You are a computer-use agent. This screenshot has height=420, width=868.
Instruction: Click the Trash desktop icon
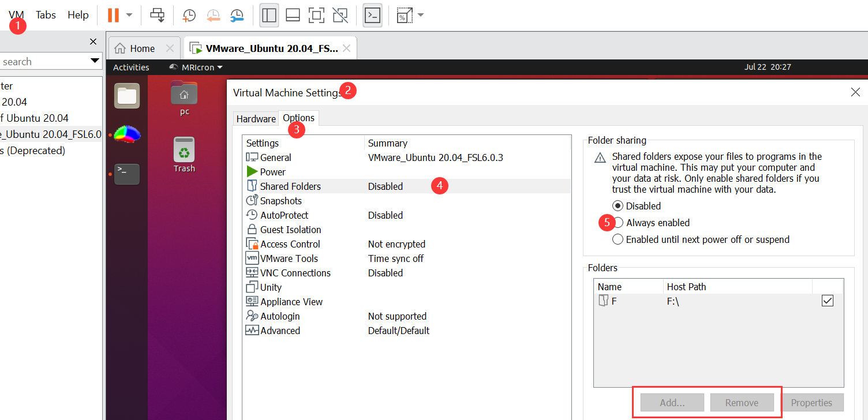click(x=184, y=155)
